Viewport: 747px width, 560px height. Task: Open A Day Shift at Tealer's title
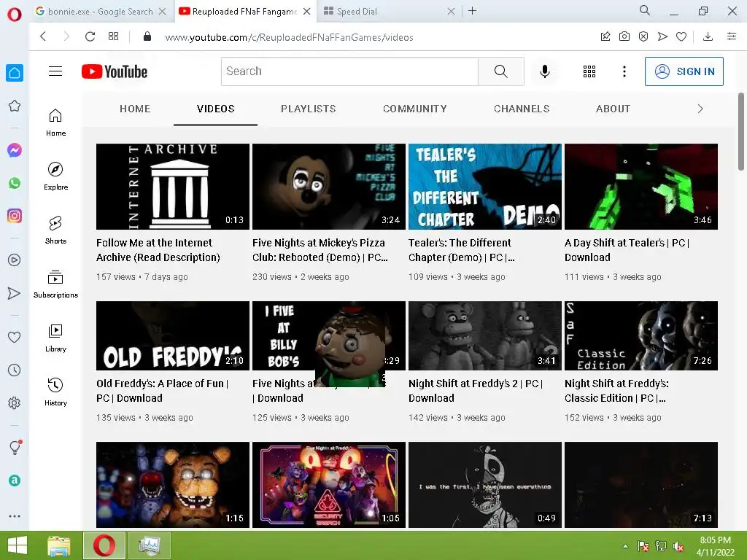[x=627, y=250]
